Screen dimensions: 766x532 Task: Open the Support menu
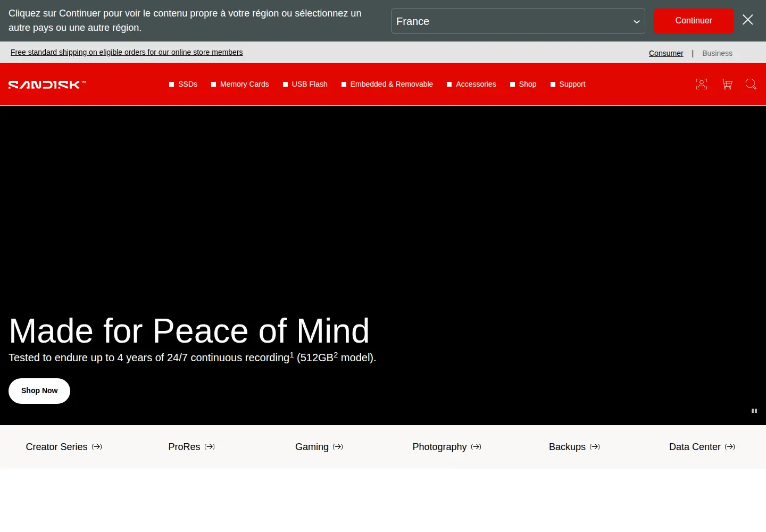pos(568,84)
